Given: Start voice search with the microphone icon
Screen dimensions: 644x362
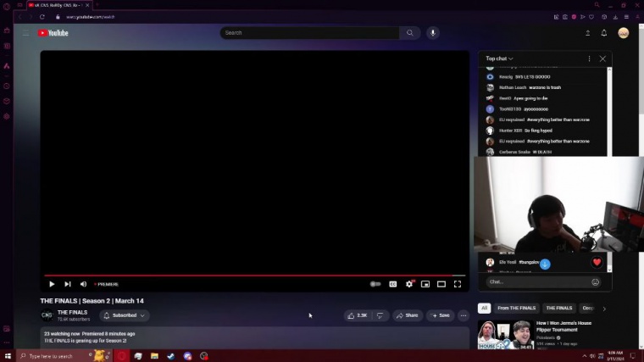Looking at the screenshot, I should click(x=433, y=33).
